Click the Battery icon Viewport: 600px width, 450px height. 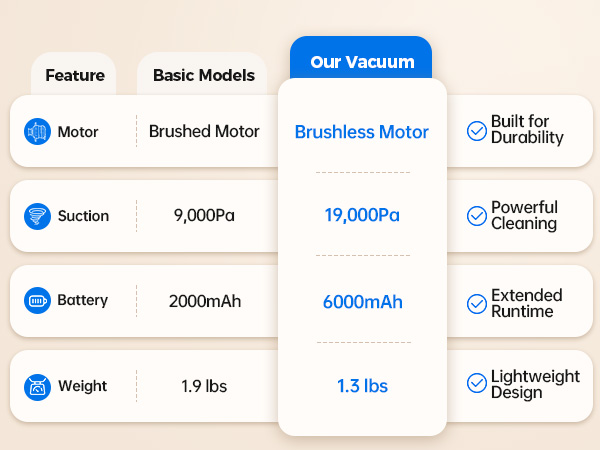click(37, 301)
